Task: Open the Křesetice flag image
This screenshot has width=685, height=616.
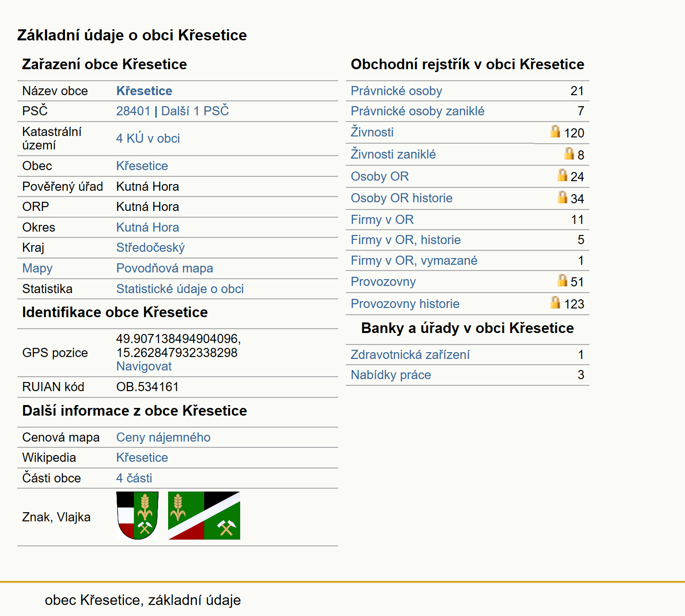Action: click(204, 516)
